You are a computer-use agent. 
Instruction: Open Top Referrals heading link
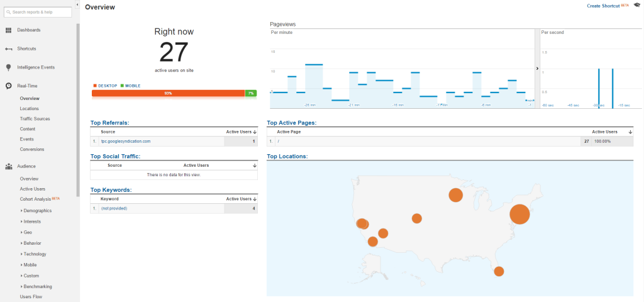[110, 123]
